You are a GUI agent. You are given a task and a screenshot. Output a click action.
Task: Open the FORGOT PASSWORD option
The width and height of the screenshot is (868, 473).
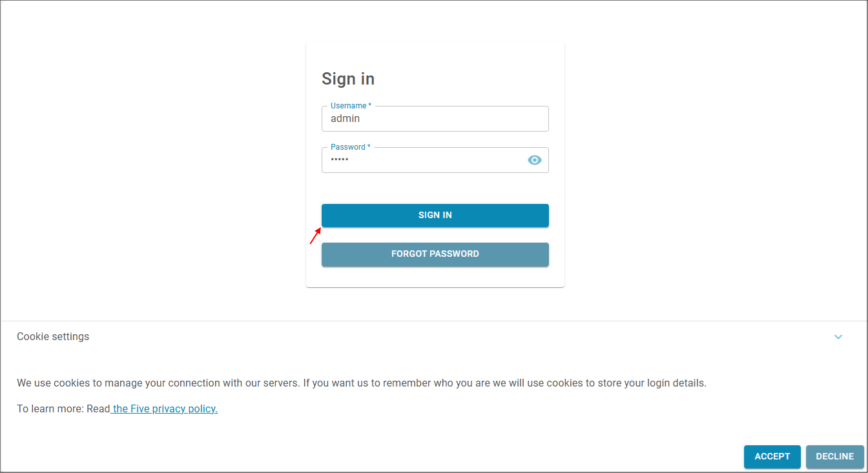pyautogui.click(x=435, y=254)
